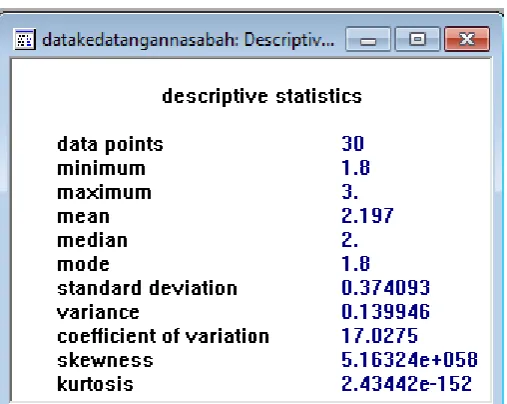Select the variance value 0.139946

386,312
